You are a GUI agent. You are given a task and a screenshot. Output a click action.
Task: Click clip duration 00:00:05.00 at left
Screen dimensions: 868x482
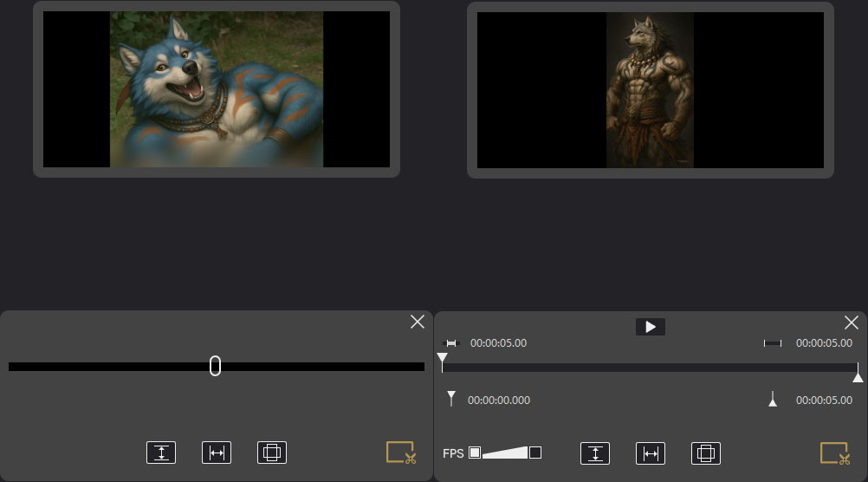(498, 343)
